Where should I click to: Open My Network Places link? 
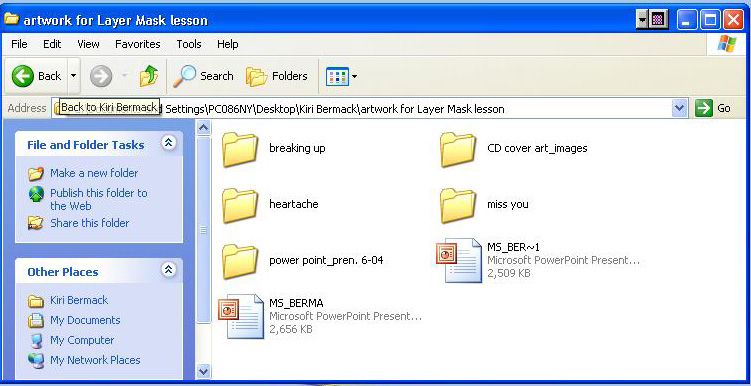click(x=95, y=360)
